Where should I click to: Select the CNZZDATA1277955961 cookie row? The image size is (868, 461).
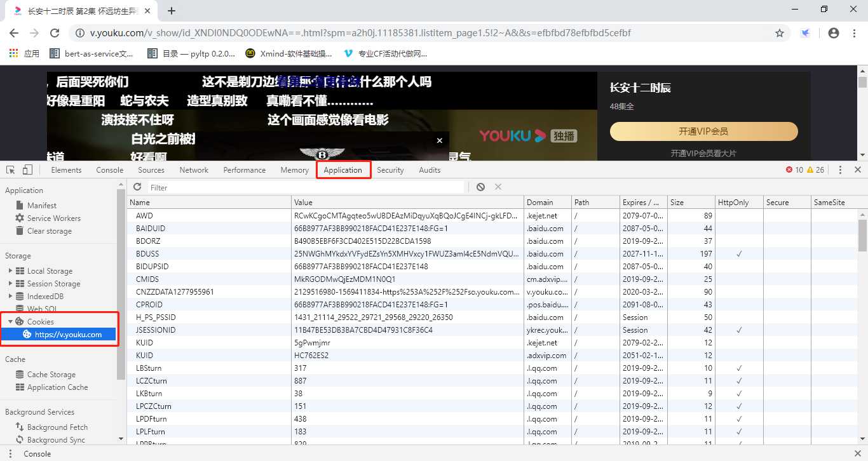(492, 292)
